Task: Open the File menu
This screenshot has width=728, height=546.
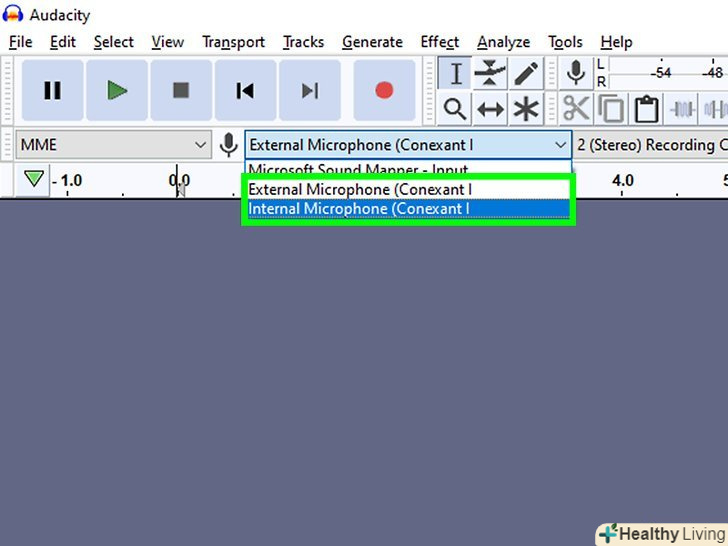Action: 20,42
